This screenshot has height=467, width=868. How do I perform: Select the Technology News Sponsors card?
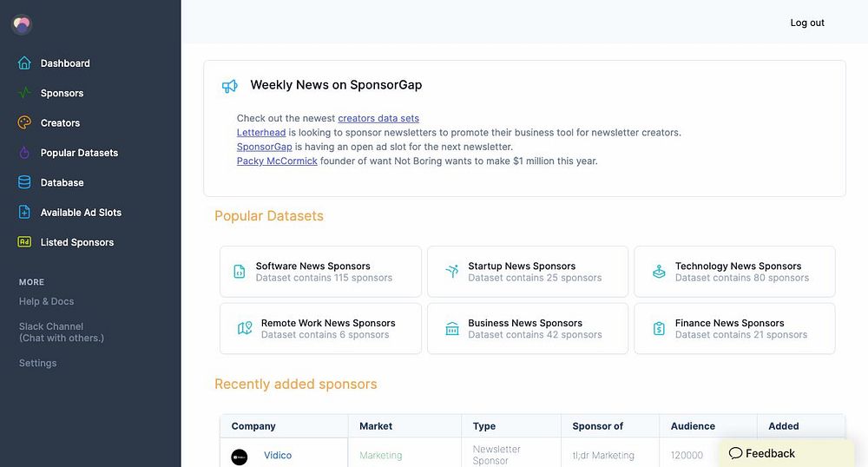pyautogui.click(x=734, y=272)
